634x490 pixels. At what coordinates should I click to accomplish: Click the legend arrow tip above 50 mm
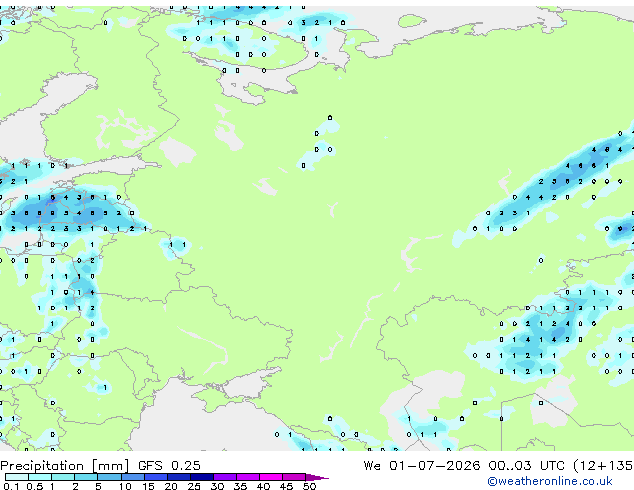click(317, 477)
